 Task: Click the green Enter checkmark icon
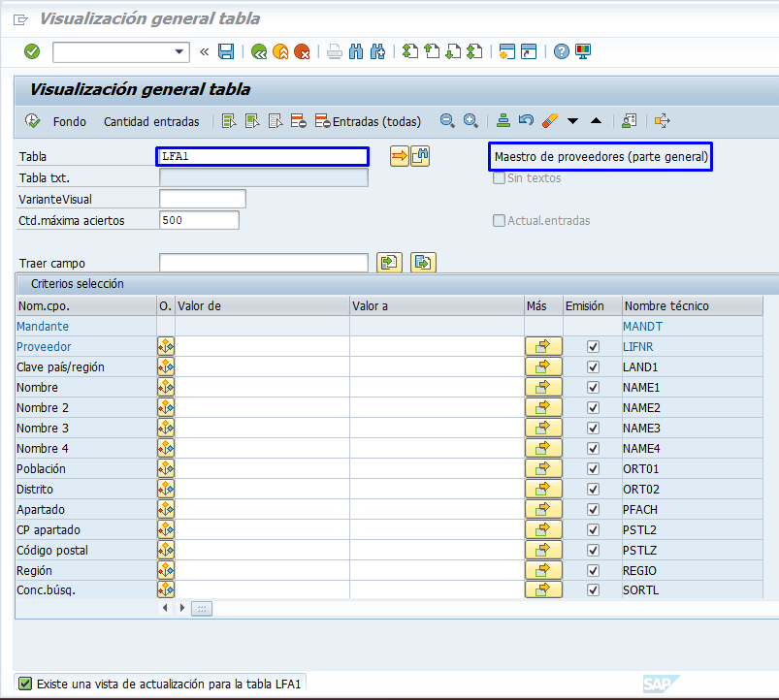pyautogui.click(x=32, y=51)
